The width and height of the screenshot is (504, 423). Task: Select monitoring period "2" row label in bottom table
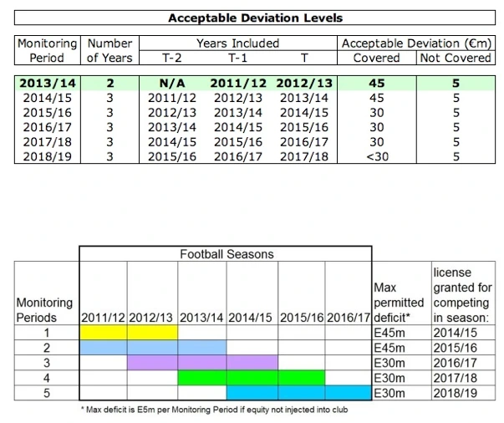[47, 348]
